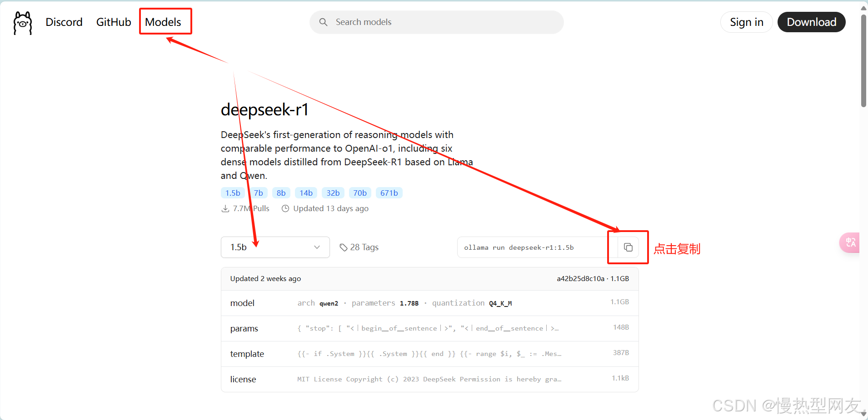
Task: Click the Sign in button
Action: click(x=746, y=22)
